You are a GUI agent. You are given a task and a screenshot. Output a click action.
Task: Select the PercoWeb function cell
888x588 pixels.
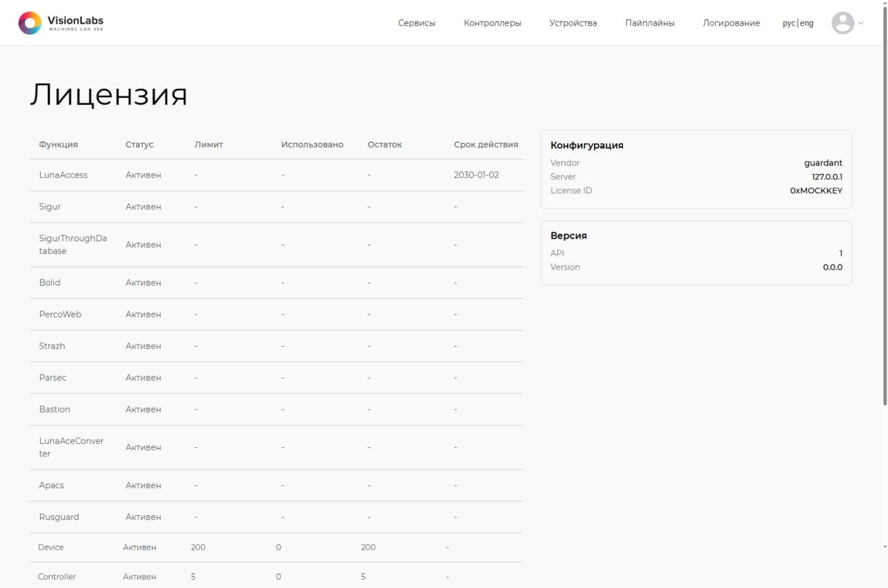pyautogui.click(x=60, y=314)
